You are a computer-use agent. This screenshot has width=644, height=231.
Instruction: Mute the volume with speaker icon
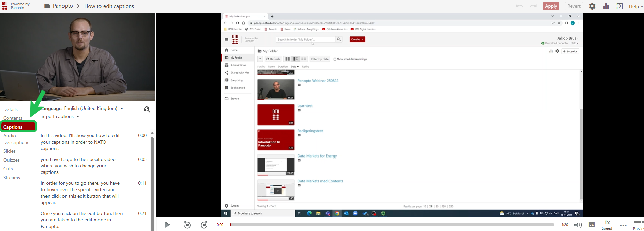click(578, 225)
